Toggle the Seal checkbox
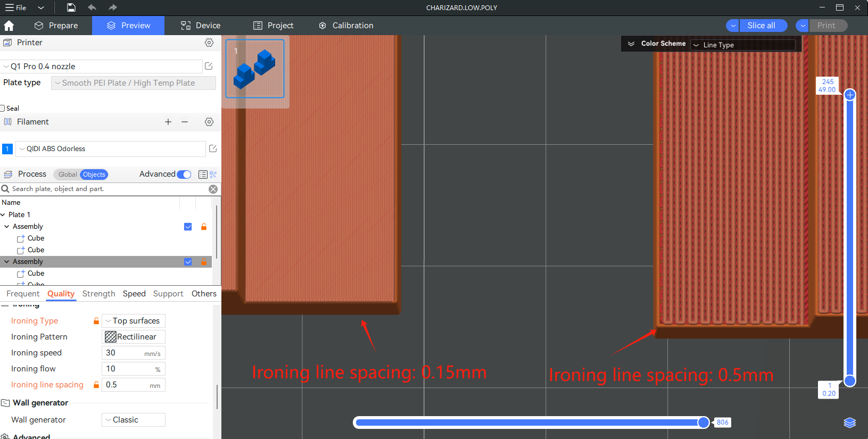 point(2,108)
